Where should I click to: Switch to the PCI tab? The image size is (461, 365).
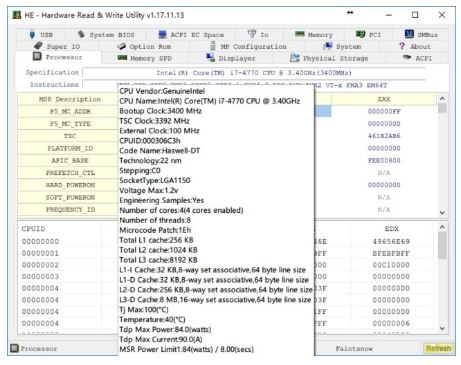pyautogui.click(x=368, y=34)
